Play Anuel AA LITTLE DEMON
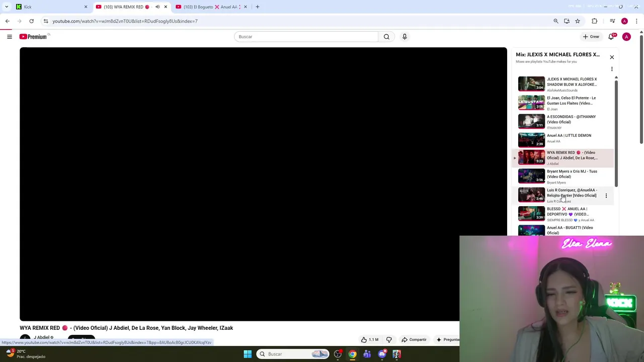The width and height of the screenshot is (644, 362). 562,139
